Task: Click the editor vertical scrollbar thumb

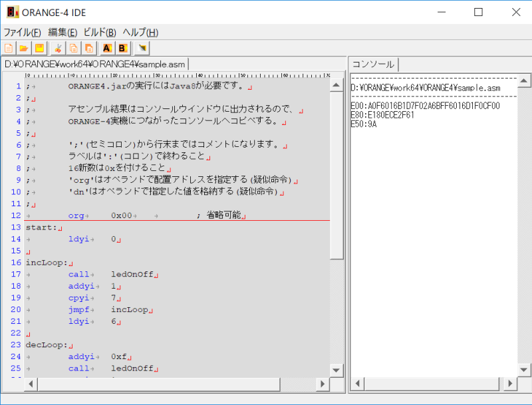Action: [336, 175]
